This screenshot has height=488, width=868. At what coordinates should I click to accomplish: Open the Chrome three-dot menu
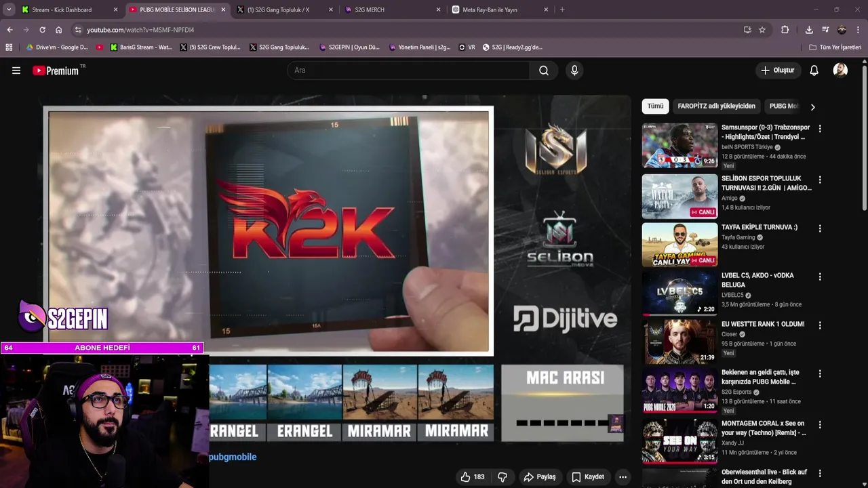858,30
